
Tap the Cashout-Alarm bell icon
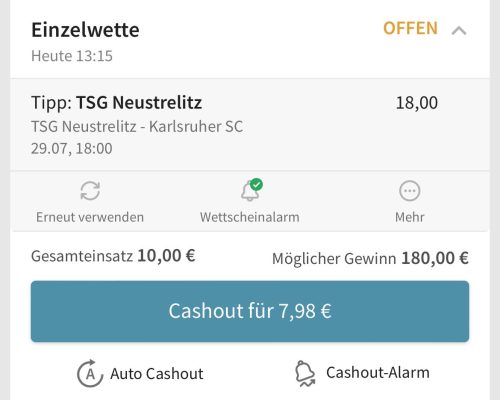pyautogui.click(x=305, y=373)
